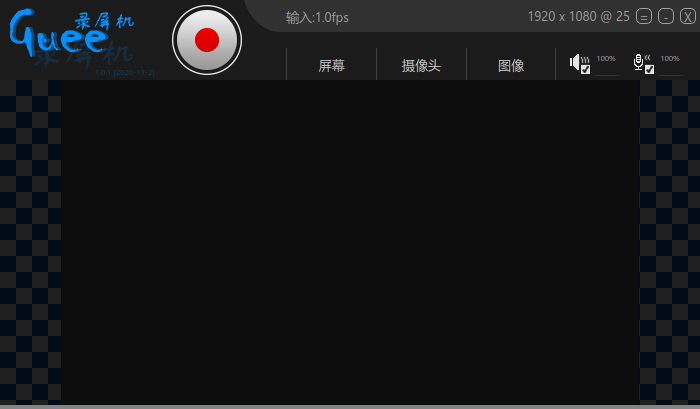Image resolution: width=700 pixels, height=409 pixels.
Task: Uncheck the microphone audio checkbox
Action: coord(650,70)
